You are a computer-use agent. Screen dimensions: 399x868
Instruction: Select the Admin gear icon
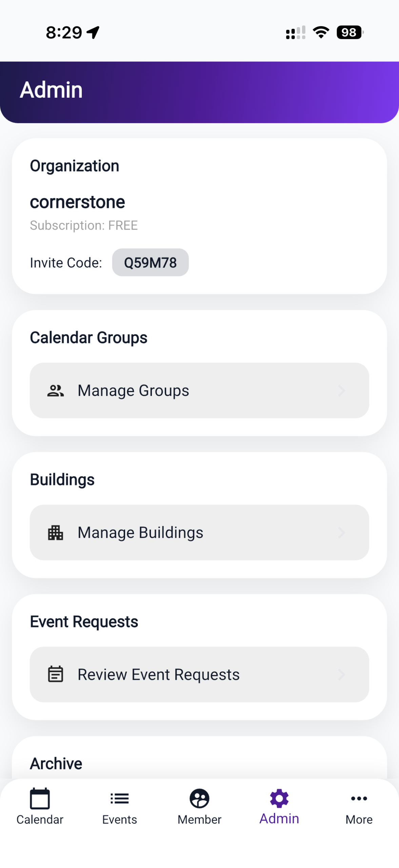[x=279, y=798]
